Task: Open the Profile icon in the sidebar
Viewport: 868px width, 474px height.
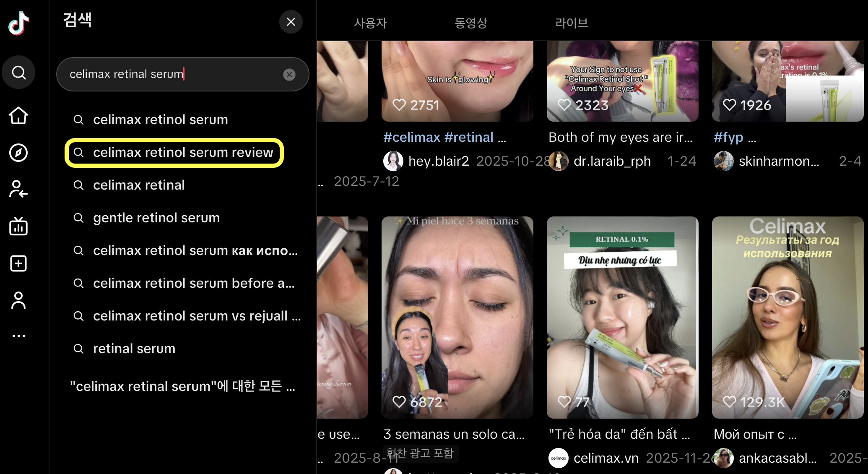Action: pos(18,300)
